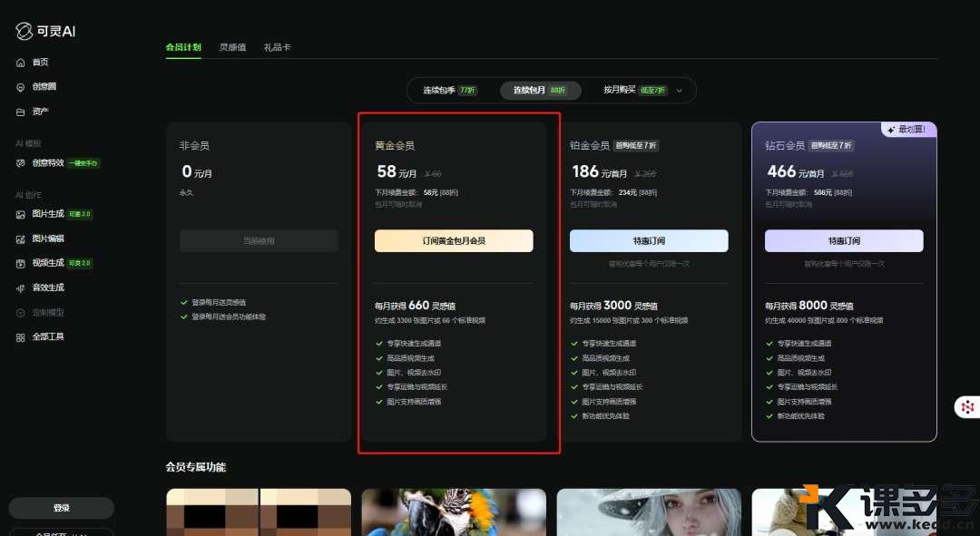The width and height of the screenshot is (980, 536).
Task: Click the 钻石会员 plan title
Action: [784, 145]
